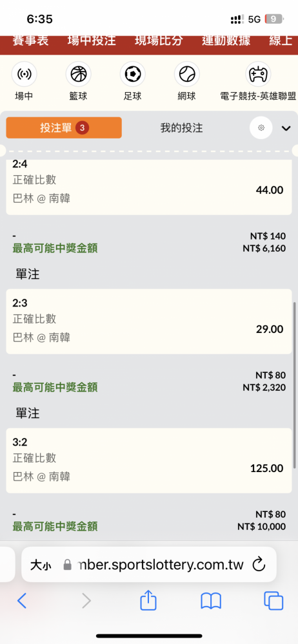Open 賽事表 in top navigation
This screenshot has height=644, width=298.
30,41
